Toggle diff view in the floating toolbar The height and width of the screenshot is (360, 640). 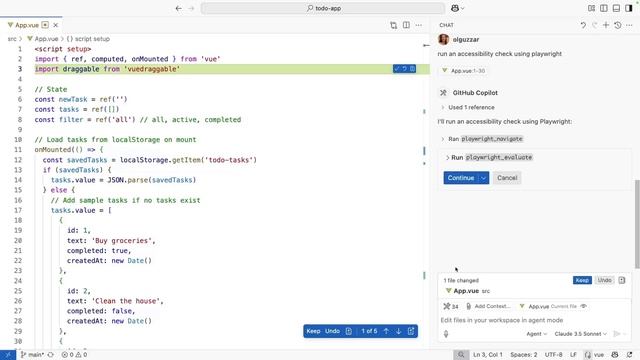point(349,331)
